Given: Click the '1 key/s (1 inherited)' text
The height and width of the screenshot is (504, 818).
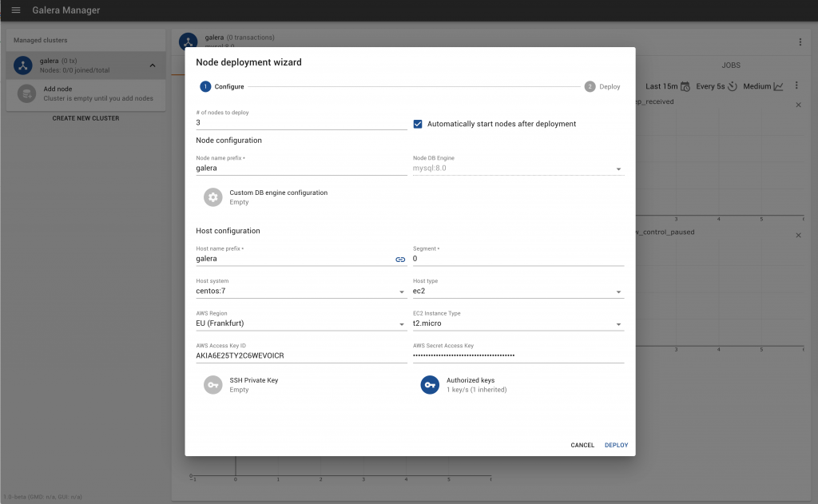Looking at the screenshot, I should click(x=476, y=390).
